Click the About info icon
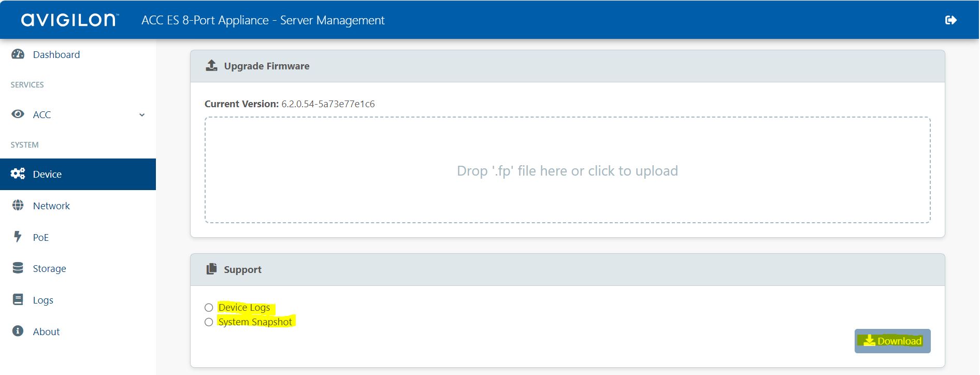Viewport: 980px width, 375px height. pos(18,331)
